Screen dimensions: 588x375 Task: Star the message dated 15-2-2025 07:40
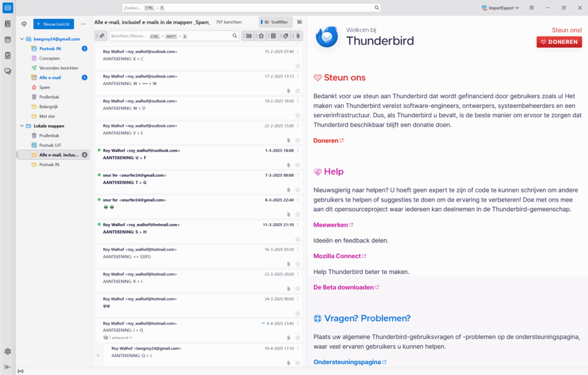pyautogui.click(x=298, y=66)
